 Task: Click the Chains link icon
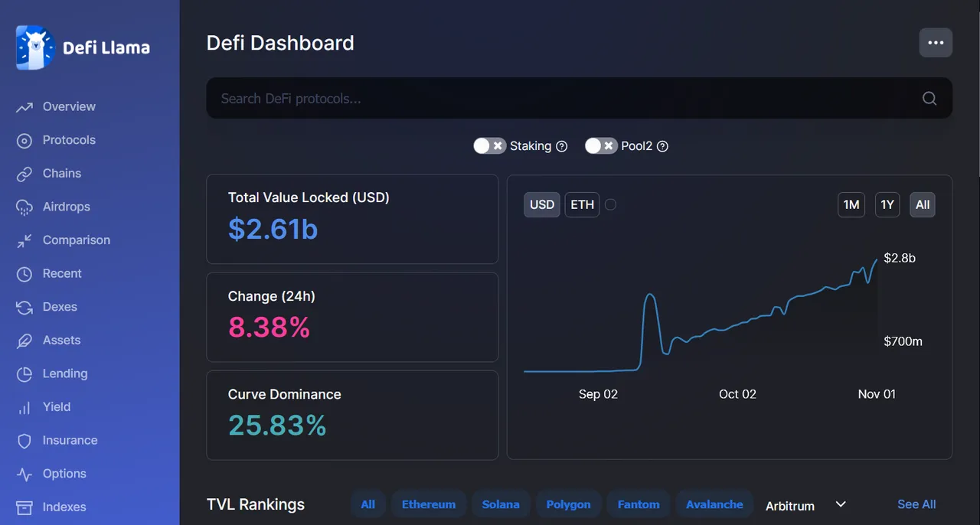[x=24, y=174]
